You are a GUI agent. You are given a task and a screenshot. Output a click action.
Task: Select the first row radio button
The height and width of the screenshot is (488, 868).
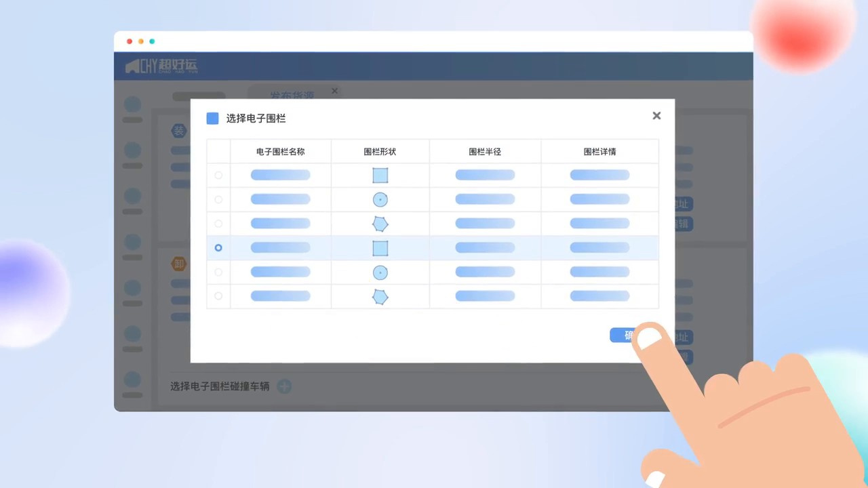(x=218, y=176)
